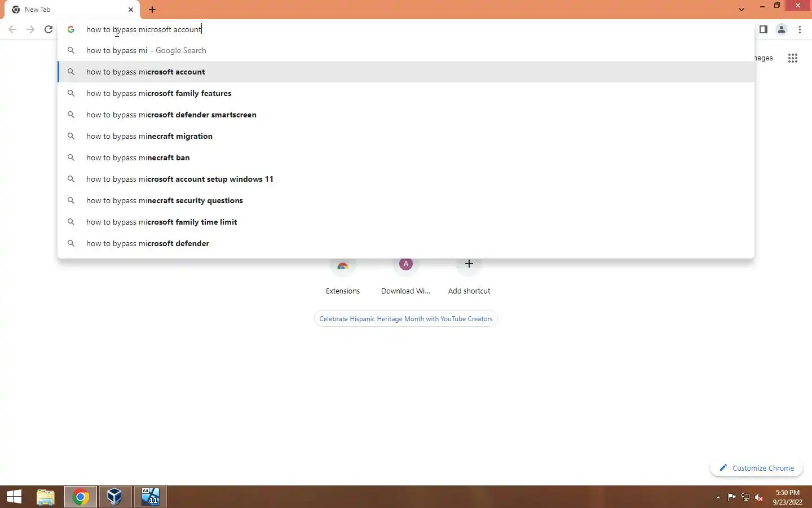Click the search icon beside 'microsoft account' suggestion

pyautogui.click(x=71, y=72)
